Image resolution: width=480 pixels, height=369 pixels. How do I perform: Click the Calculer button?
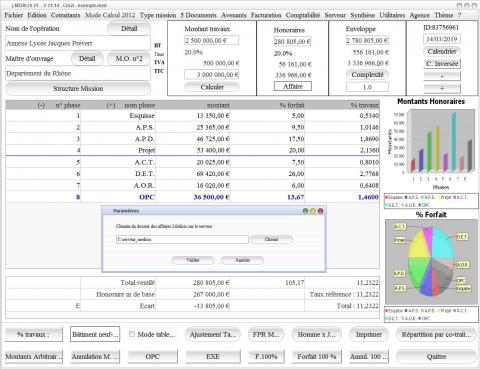[212, 87]
